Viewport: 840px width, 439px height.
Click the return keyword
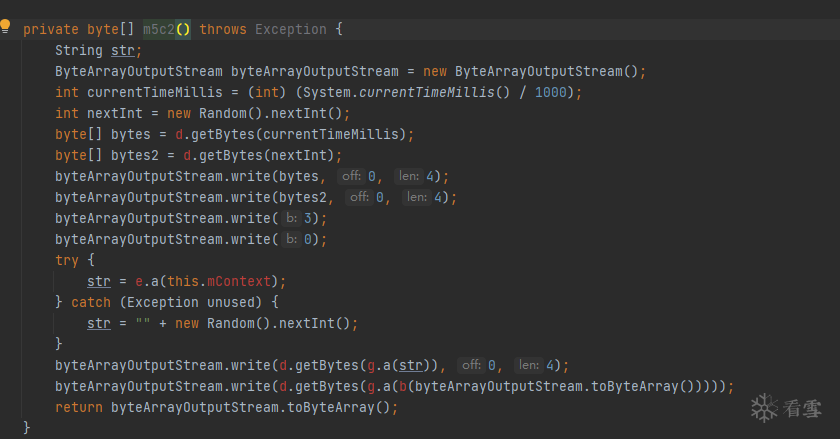(x=79, y=407)
